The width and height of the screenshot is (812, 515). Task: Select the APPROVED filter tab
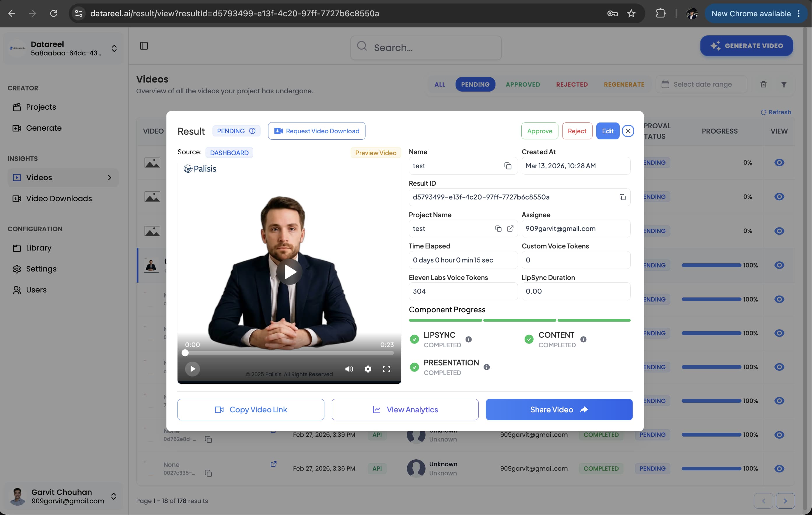[523, 84]
